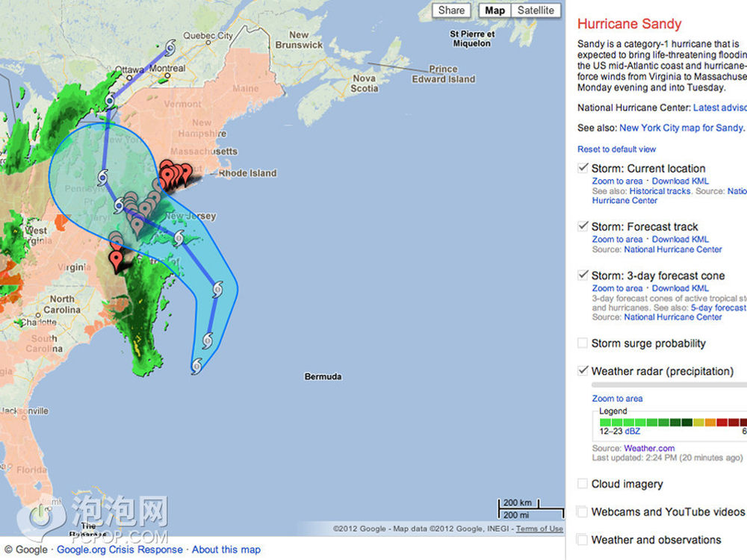Screen dimensions: 747x560
Task: Click the Bermuda label on map
Action: coord(323,376)
